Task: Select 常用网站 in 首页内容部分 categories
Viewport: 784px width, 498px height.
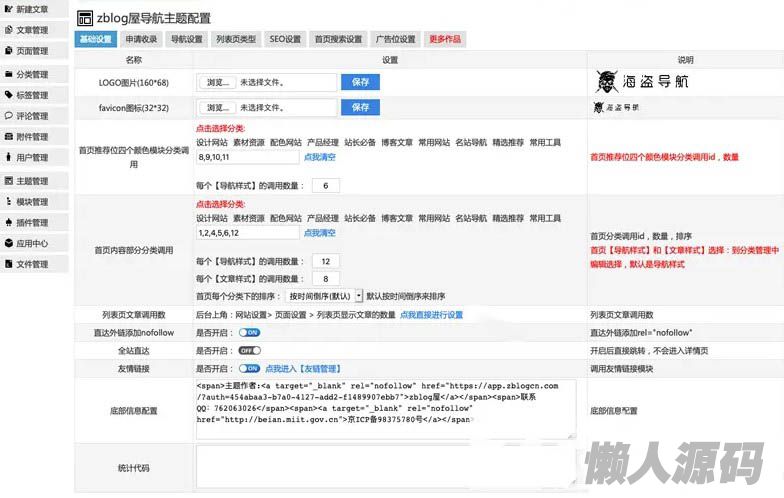Action: [434, 218]
